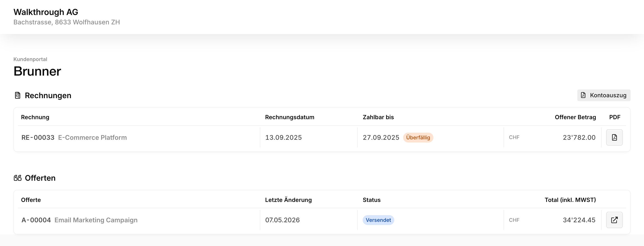
Task: Click the Rechnung column header
Action: (x=35, y=117)
